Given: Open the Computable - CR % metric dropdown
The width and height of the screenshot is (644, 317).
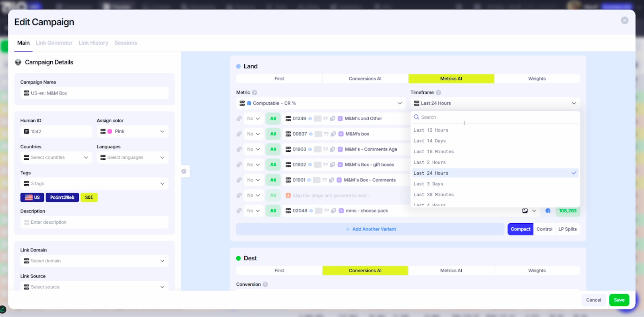Looking at the screenshot, I should coord(321,103).
